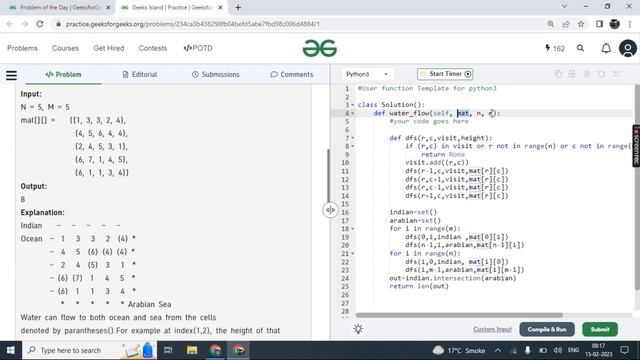Click the share page icon in address bar

pyautogui.click(x=566, y=24)
